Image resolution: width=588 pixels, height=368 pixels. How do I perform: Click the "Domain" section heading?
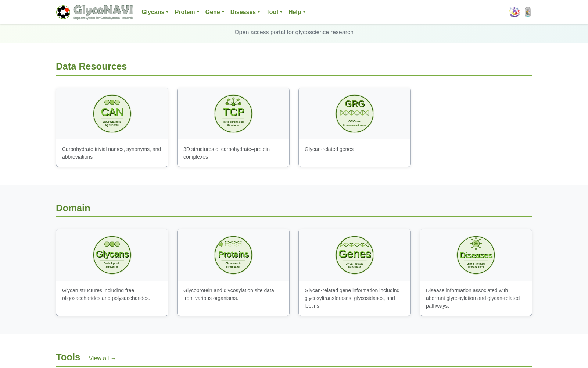(73, 208)
